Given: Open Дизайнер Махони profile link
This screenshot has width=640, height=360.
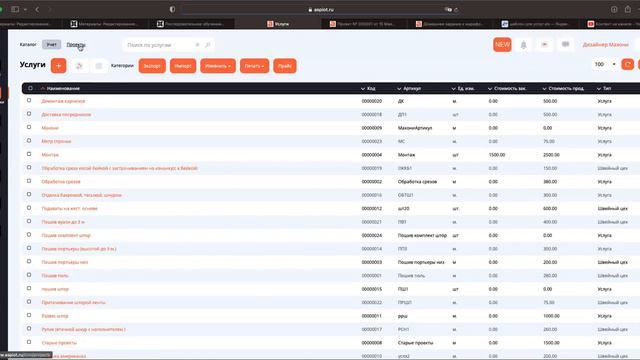Looking at the screenshot, I should pyautogui.click(x=606, y=44).
